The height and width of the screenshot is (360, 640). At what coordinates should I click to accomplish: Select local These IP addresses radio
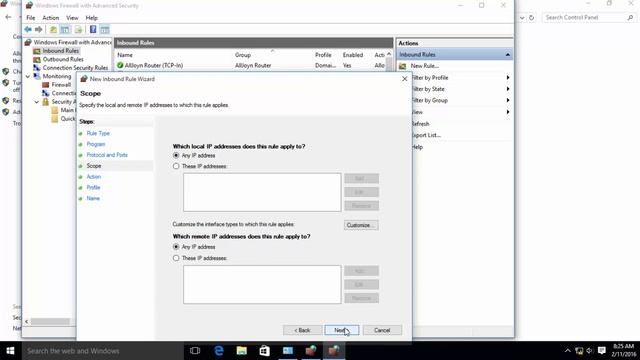[176, 166]
